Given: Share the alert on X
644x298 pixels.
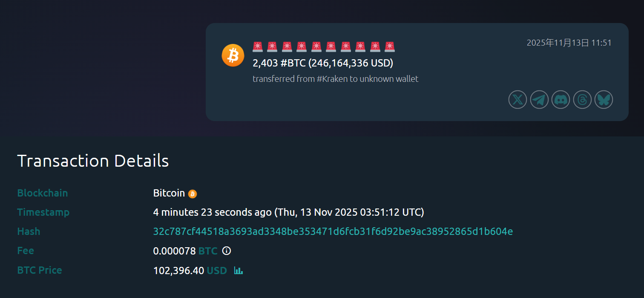Looking at the screenshot, I should click(x=517, y=100).
